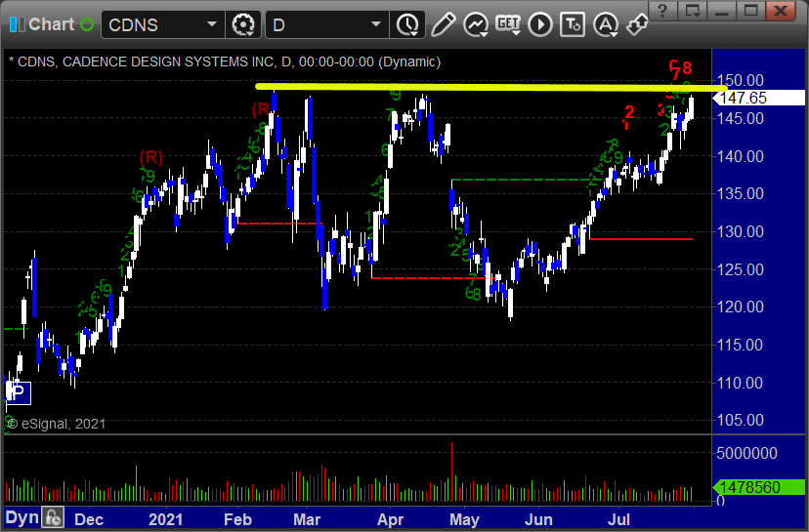Click the linked arrows icon in toolbar
This screenshot has height=532, width=809.
tap(637, 24)
